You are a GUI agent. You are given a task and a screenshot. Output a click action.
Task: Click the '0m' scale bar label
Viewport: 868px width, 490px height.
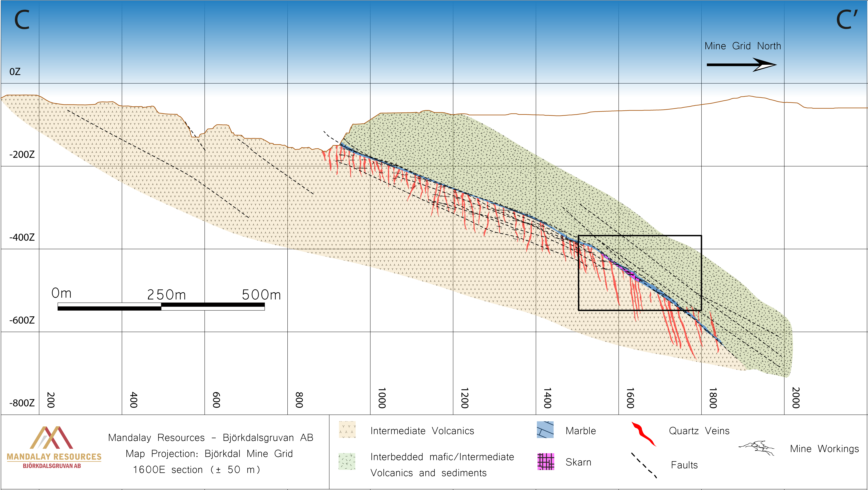click(61, 293)
